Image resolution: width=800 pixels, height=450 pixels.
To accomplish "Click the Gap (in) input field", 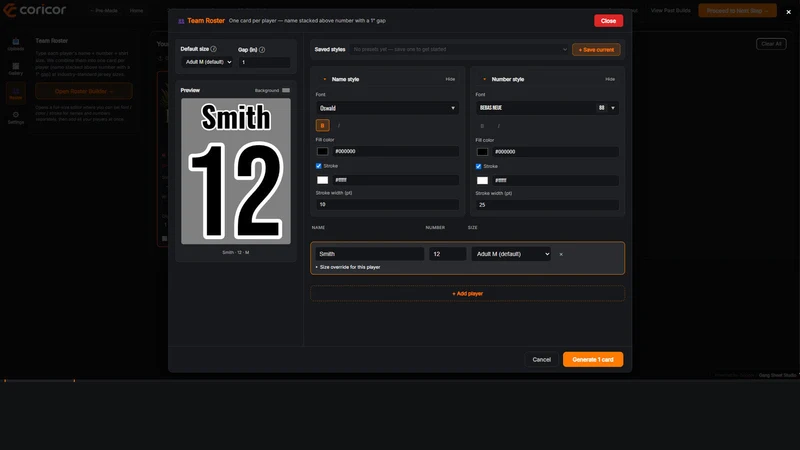I will pos(264,62).
